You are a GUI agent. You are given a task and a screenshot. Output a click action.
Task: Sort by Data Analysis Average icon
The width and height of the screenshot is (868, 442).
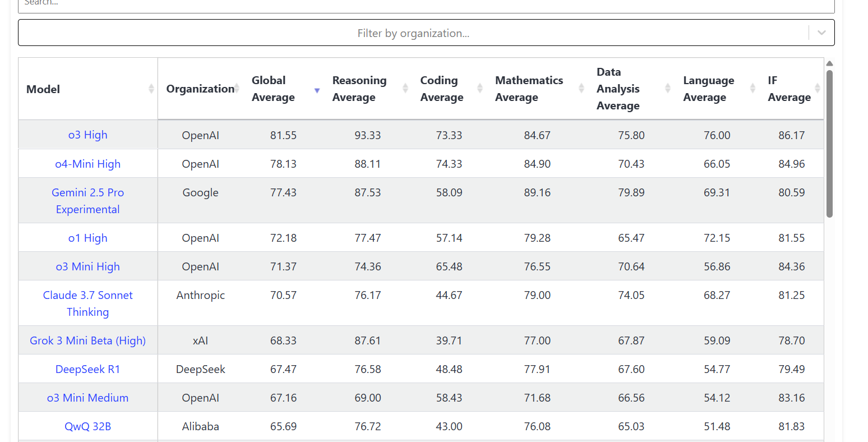(x=667, y=88)
